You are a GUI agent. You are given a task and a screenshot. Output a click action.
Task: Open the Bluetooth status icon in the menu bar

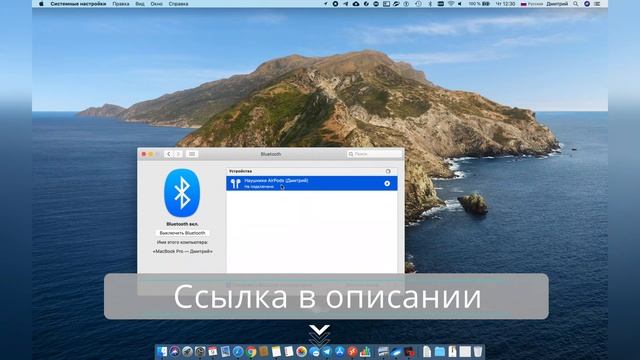[430, 4]
